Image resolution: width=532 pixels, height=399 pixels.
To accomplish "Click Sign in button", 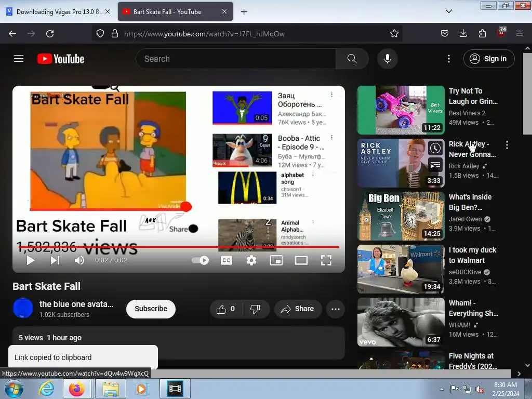I will pos(489,59).
